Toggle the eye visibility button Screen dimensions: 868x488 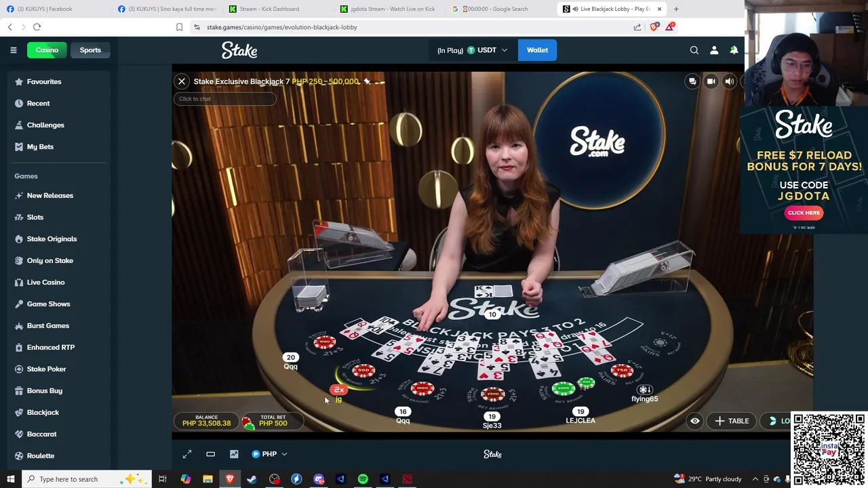click(x=695, y=421)
